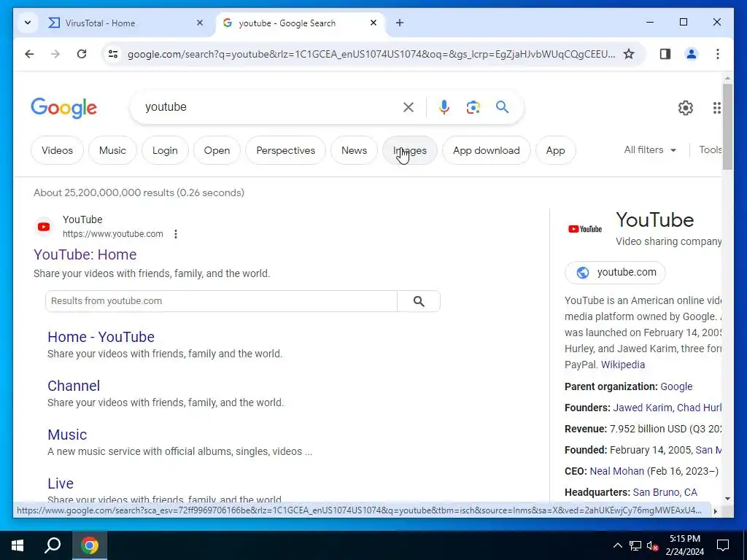Viewport: 747px width, 560px height.
Task: Open the browser side panel icon
Action: (665, 54)
